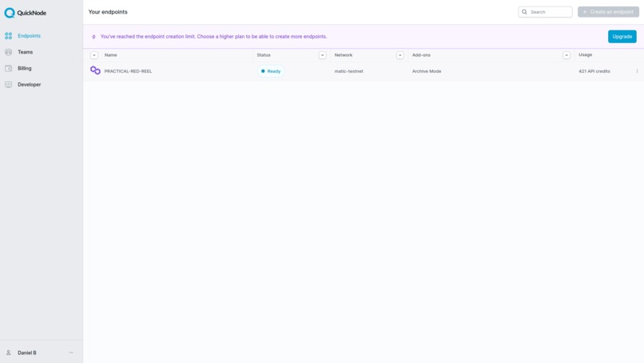Expand the leftmost table header dropdown

coord(94,55)
